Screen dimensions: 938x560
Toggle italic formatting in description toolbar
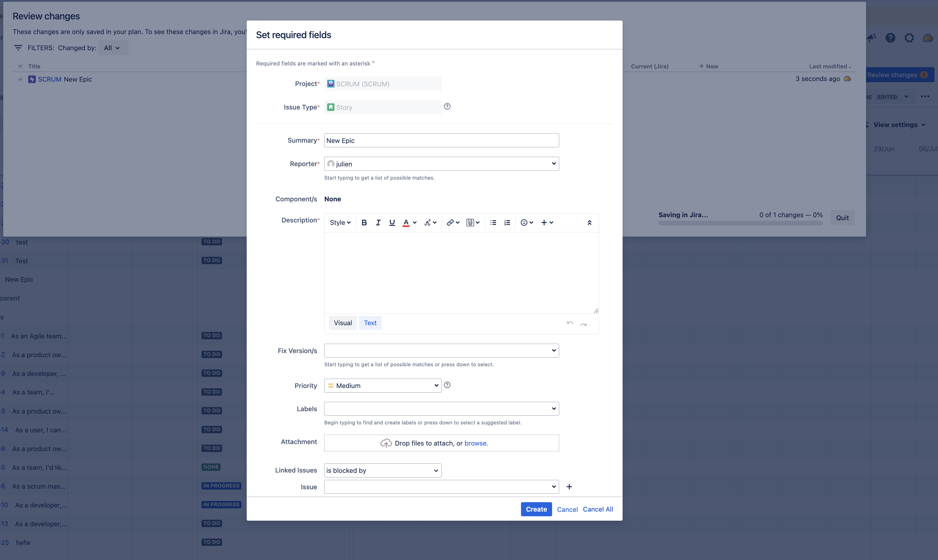[x=378, y=223]
